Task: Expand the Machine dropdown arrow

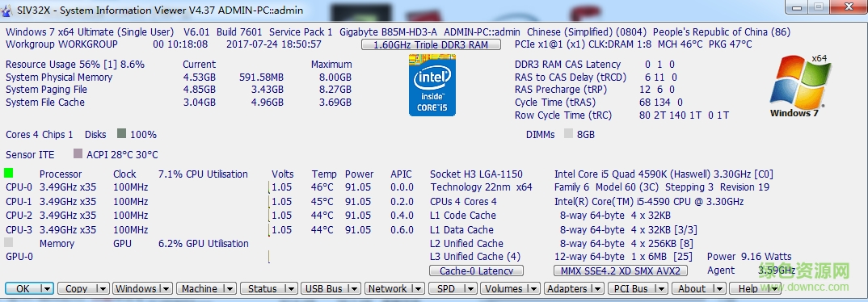Action: pyautogui.click(x=230, y=288)
